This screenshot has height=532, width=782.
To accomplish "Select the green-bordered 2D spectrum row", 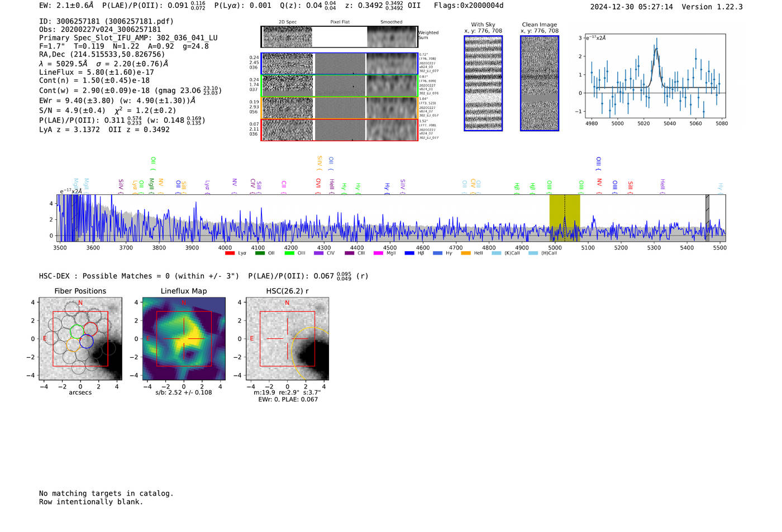I will point(339,86).
